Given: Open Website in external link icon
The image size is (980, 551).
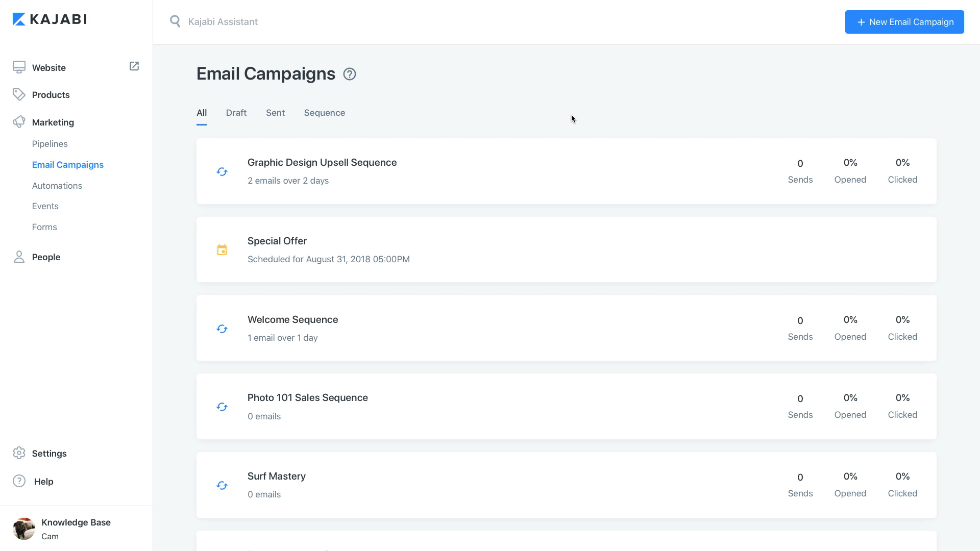Looking at the screenshot, I should pos(134,66).
